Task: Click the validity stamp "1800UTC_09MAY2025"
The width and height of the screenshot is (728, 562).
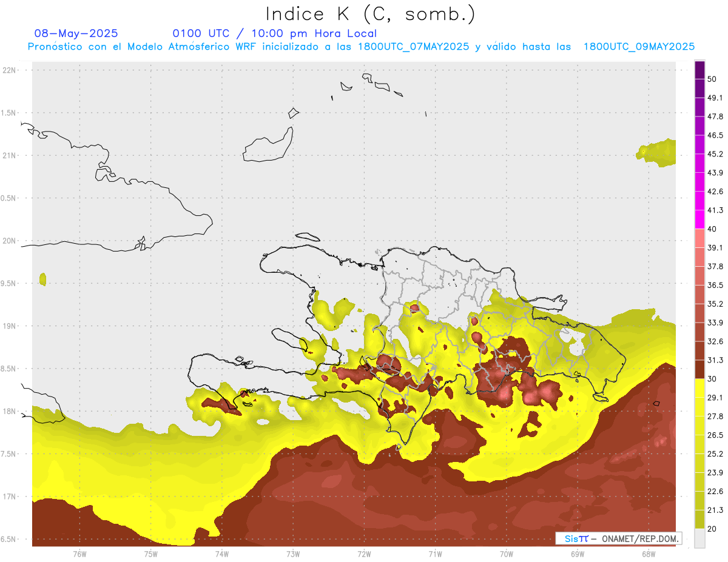Action: pyautogui.click(x=639, y=47)
